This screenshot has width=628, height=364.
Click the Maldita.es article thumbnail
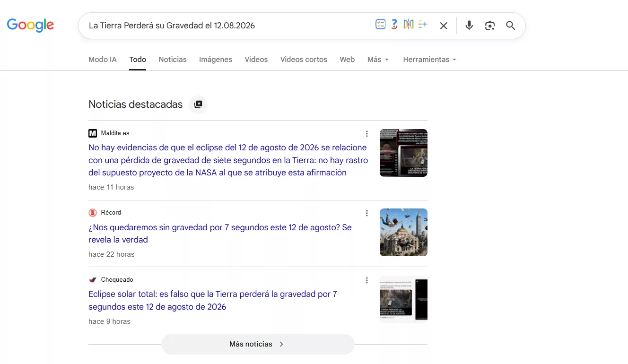403,153
